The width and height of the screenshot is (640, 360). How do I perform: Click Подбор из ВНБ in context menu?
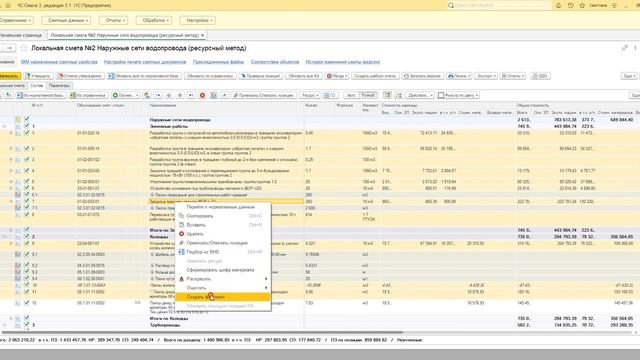click(223, 252)
